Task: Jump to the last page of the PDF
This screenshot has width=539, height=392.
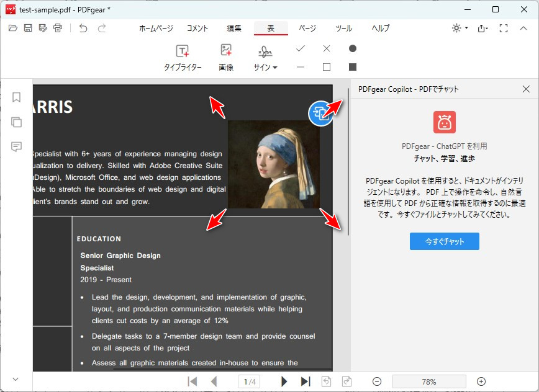Action: point(305,381)
